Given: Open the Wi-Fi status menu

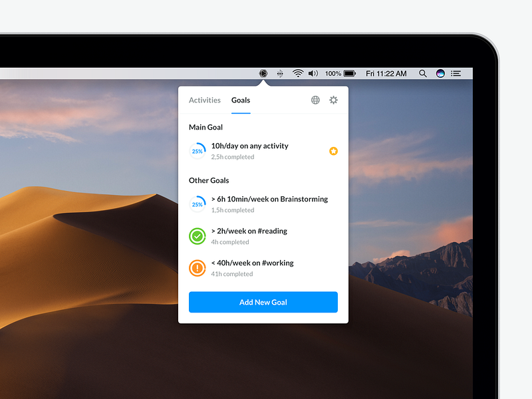Looking at the screenshot, I should coord(298,73).
